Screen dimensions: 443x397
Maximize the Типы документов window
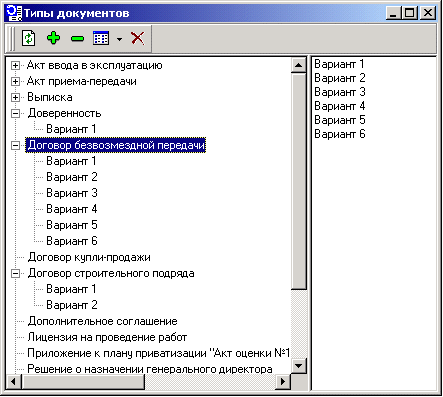(x=410, y=13)
